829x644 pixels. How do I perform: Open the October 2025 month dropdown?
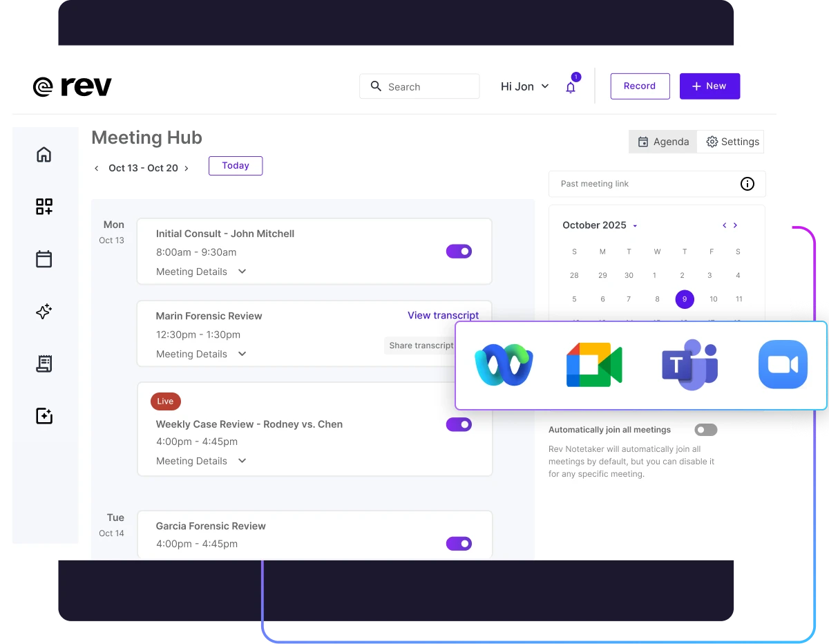pos(600,225)
